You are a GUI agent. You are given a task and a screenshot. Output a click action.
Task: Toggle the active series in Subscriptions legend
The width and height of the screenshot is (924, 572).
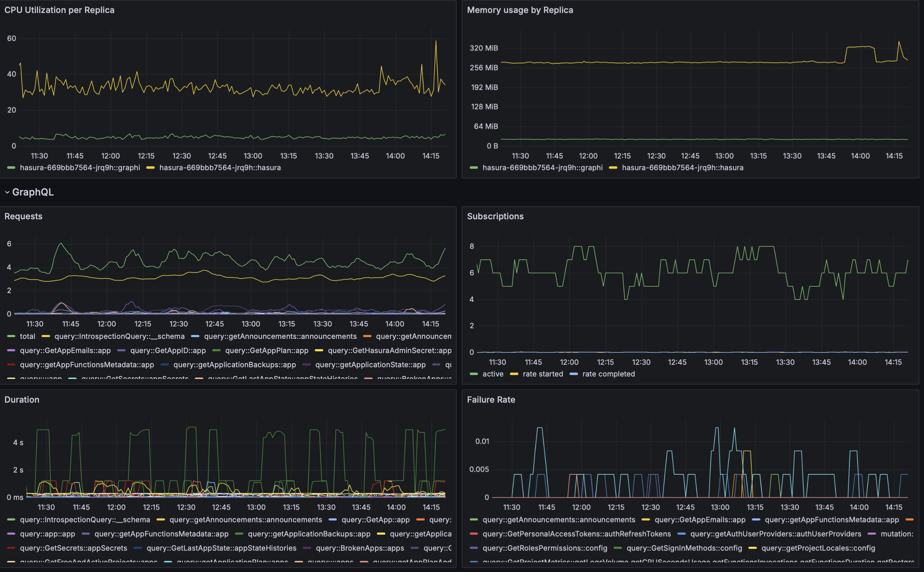(493, 374)
